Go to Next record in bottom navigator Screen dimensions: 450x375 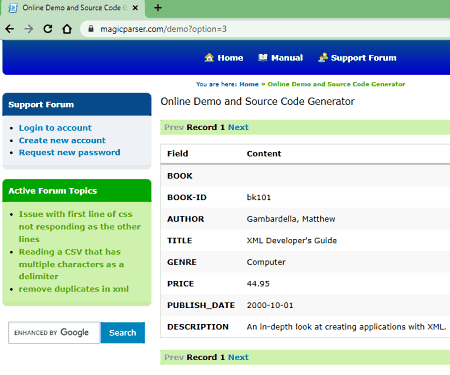tap(238, 357)
